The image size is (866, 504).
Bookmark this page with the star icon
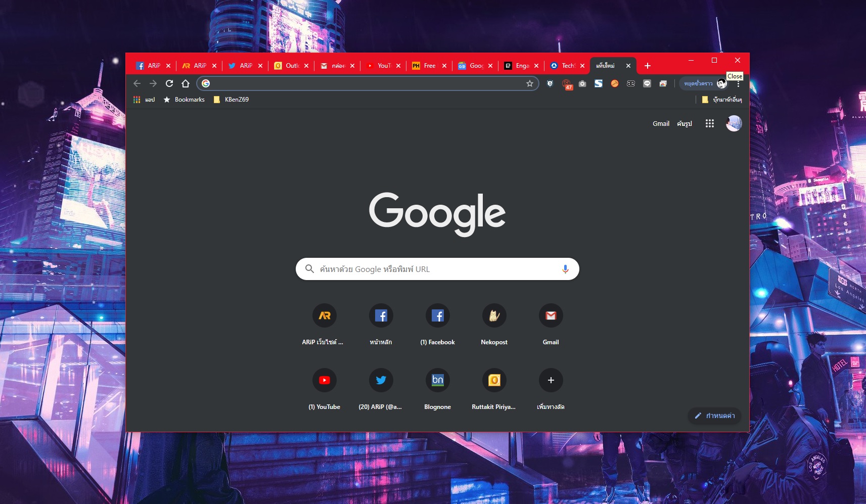(529, 83)
